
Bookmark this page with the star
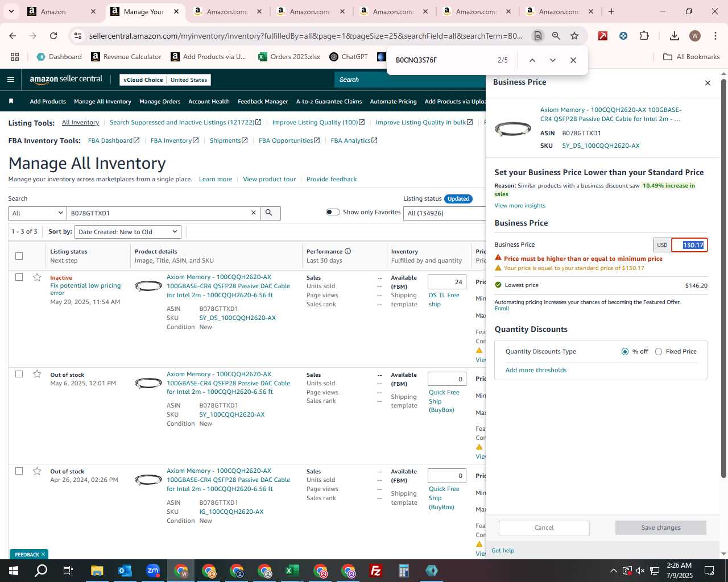tap(574, 36)
